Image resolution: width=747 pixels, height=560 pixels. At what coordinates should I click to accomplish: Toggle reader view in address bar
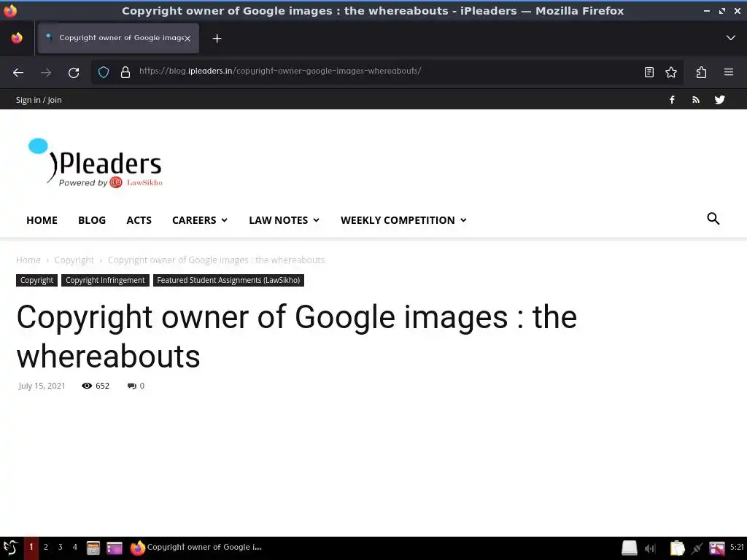pyautogui.click(x=649, y=72)
